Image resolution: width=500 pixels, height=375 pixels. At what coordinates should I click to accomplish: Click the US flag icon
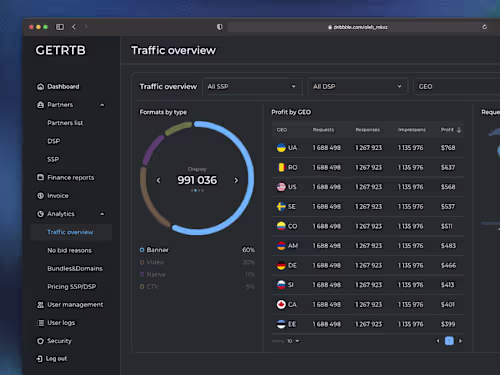[x=281, y=187]
